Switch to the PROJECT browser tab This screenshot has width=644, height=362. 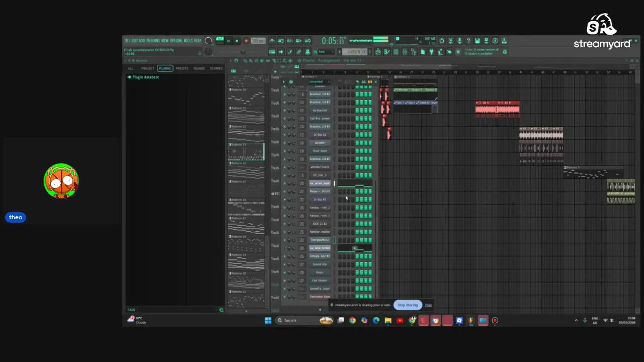click(x=147, y=68)
